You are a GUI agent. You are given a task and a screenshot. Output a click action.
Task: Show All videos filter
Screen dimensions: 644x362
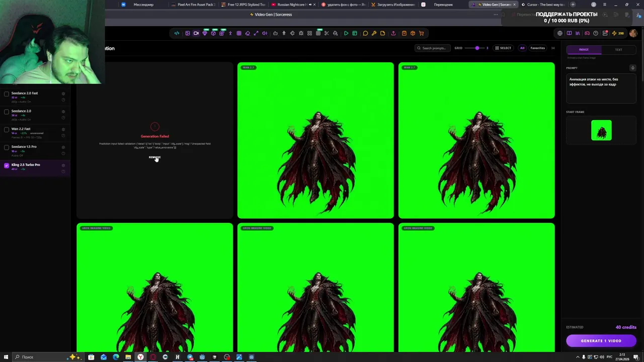tap(522, 48)
